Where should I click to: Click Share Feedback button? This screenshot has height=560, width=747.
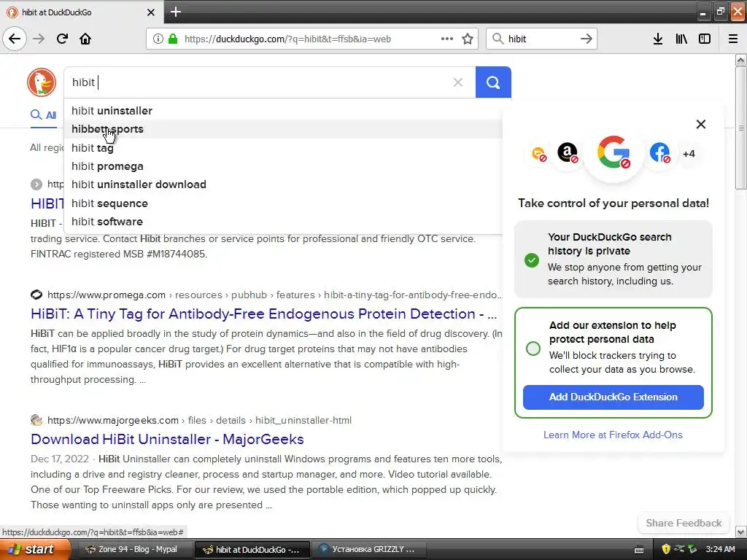[684, 523]
